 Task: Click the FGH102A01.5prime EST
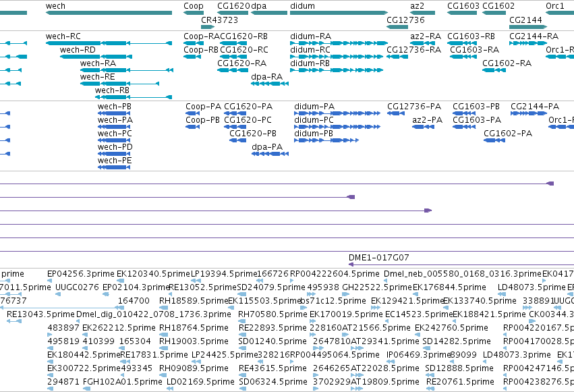(x=87, y=389)
